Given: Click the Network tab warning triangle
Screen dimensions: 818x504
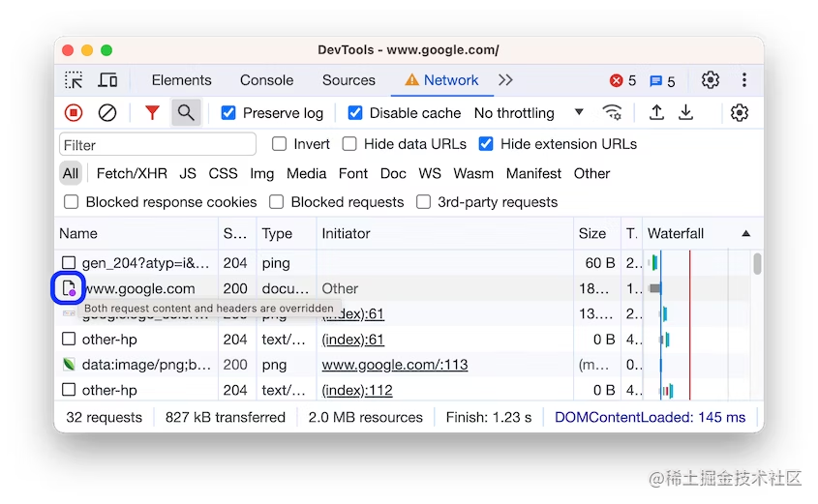Looking at the screenshot, I should click(412, 79).
